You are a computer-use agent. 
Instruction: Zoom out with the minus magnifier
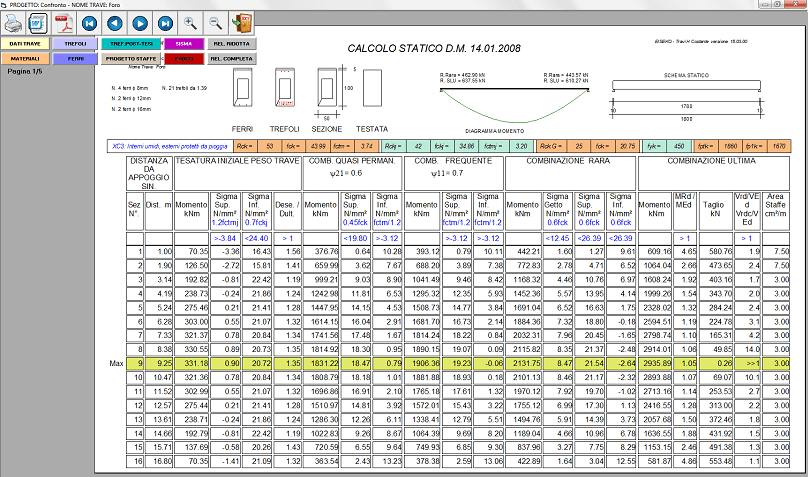(215, 23)
